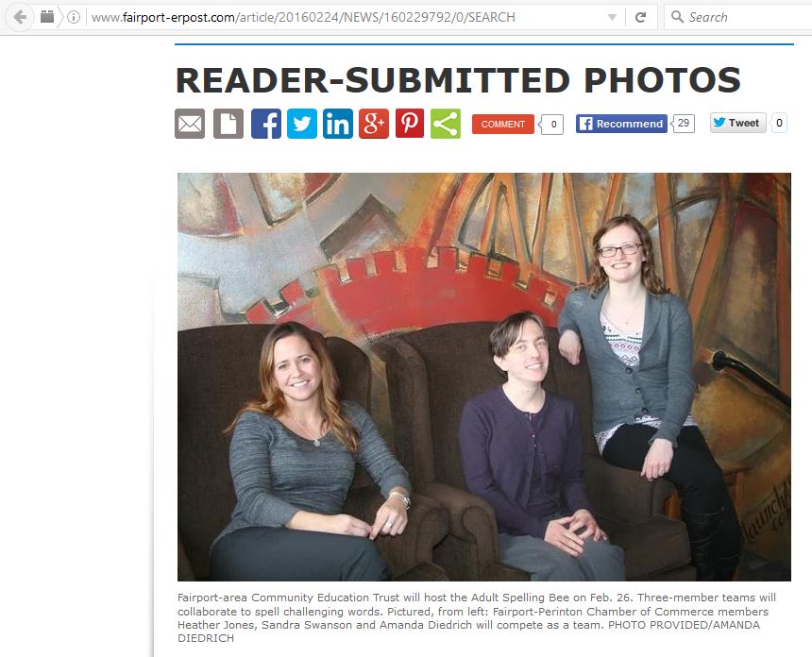Click the Tweet button
Image resolution: width=812 pixels, height=657 pixels.
click(738, 124)
